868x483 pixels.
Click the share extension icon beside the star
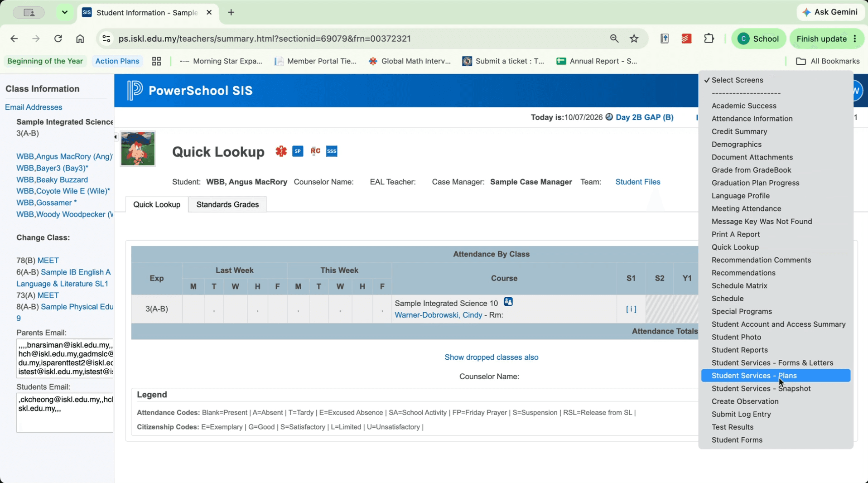(x=665, y=39)
